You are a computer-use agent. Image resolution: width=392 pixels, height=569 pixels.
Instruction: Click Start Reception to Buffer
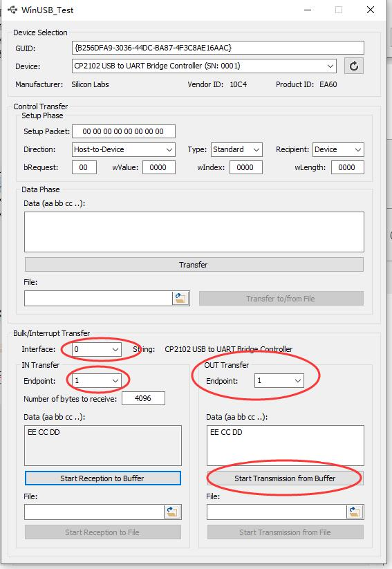(103, 478)
